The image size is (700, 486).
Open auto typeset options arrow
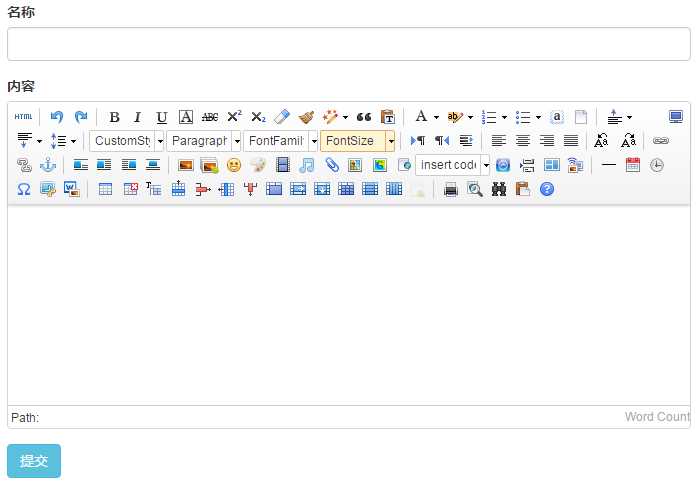345,117
